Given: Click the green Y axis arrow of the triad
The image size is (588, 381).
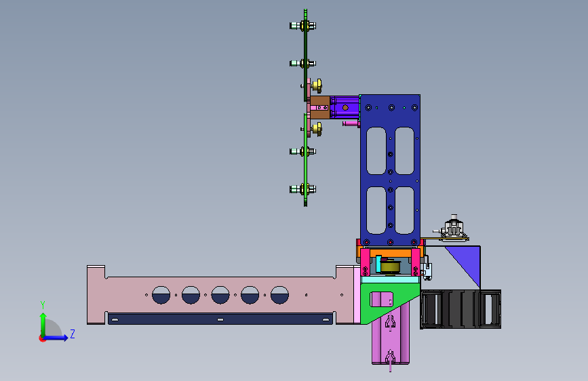Looking at the screenshot, I should 43,323.
